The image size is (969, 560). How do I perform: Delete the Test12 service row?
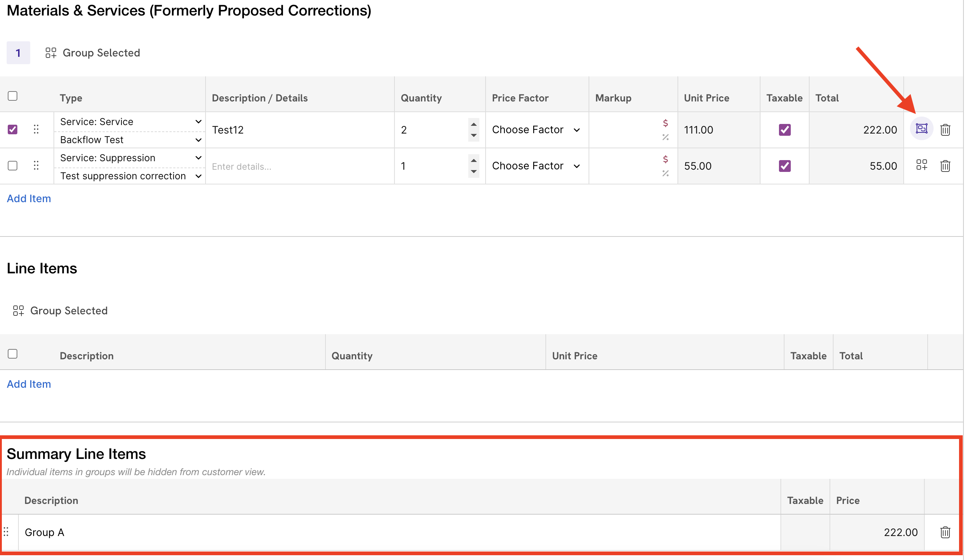click(945, 130)
